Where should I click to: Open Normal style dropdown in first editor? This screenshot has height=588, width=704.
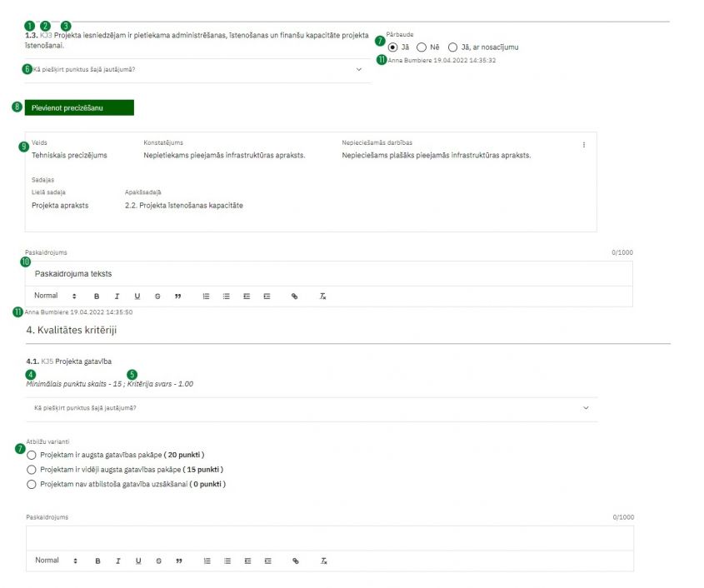(x=55, y=296)
